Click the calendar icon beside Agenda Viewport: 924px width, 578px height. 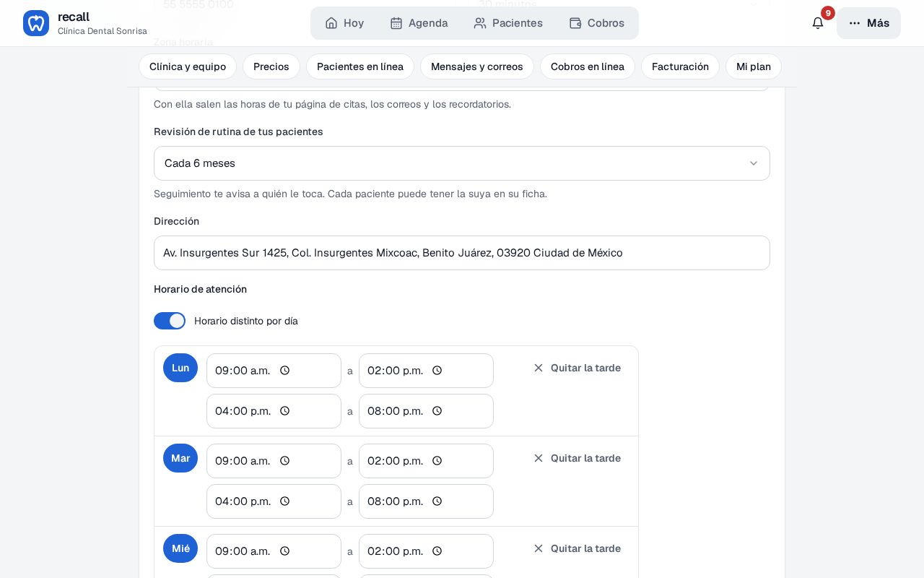(x=396, y=23)
